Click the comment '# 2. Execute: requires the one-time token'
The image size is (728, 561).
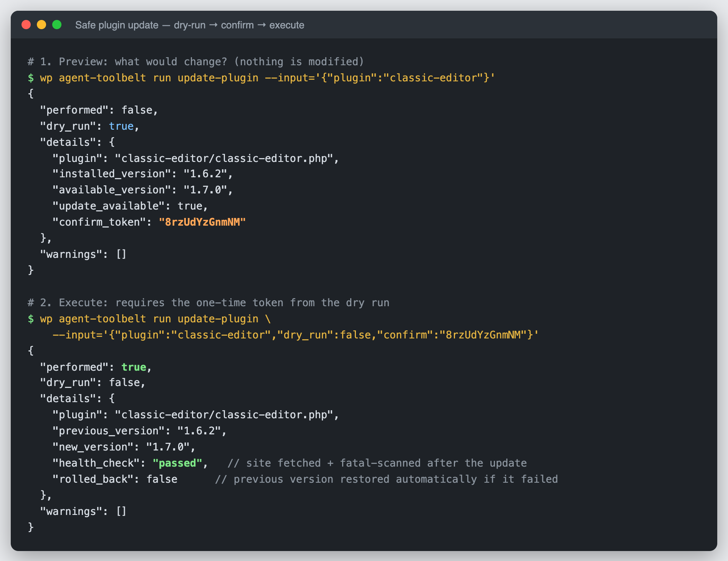coord(156,303)
